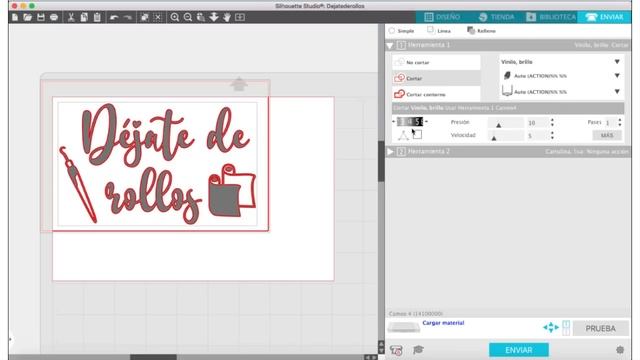Click the Pases value stepper
The image size is (640, 360).
coord(620,122)
